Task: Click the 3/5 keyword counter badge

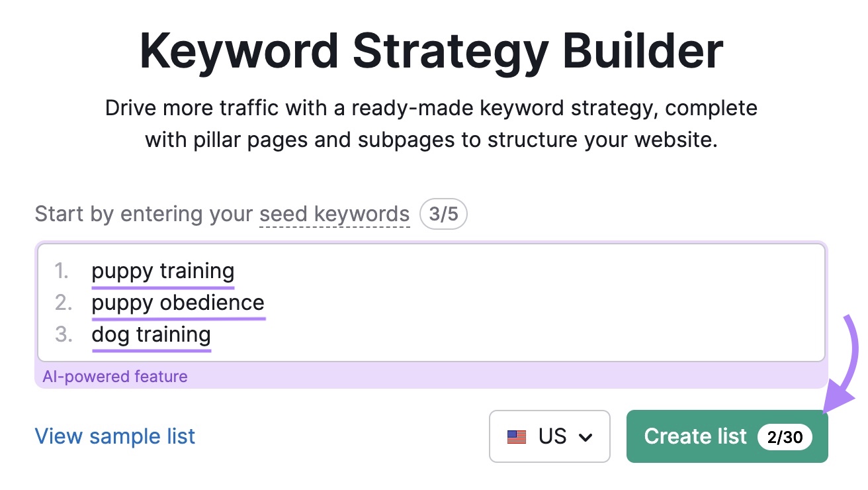Action: [x=443, y=215]
